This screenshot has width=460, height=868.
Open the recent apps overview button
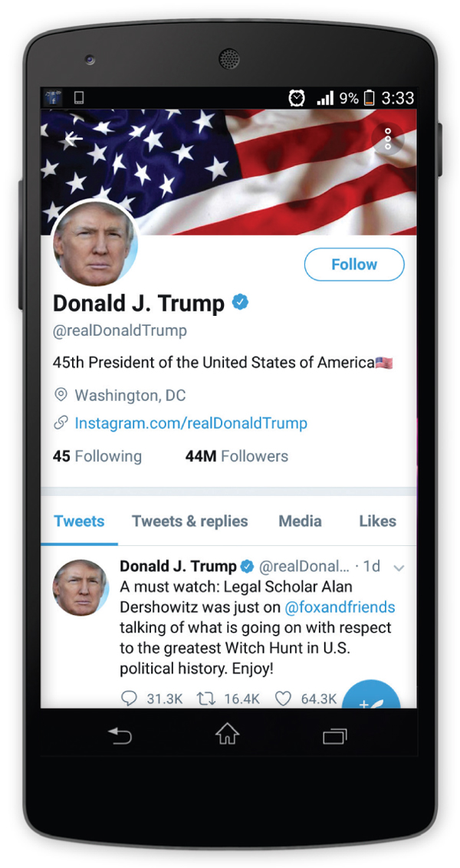(x=335, y=735)
